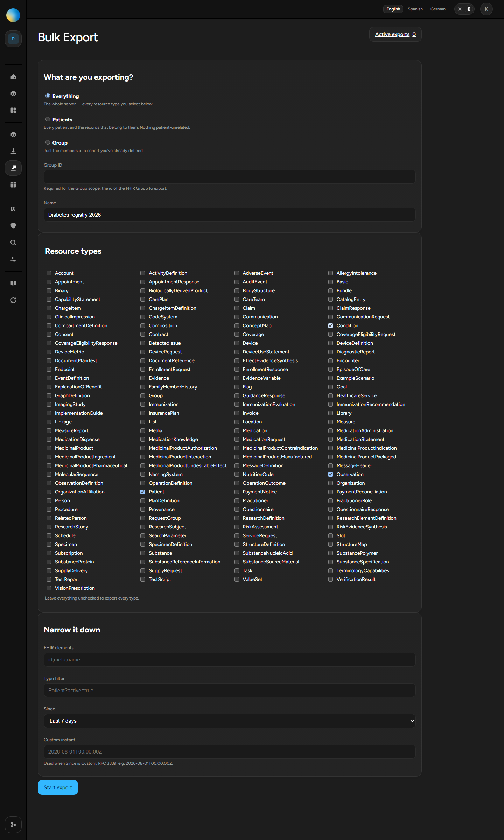This screenshot has height=840, width=504.
Task: Switch language to German
Action: [x=438, y=9]
